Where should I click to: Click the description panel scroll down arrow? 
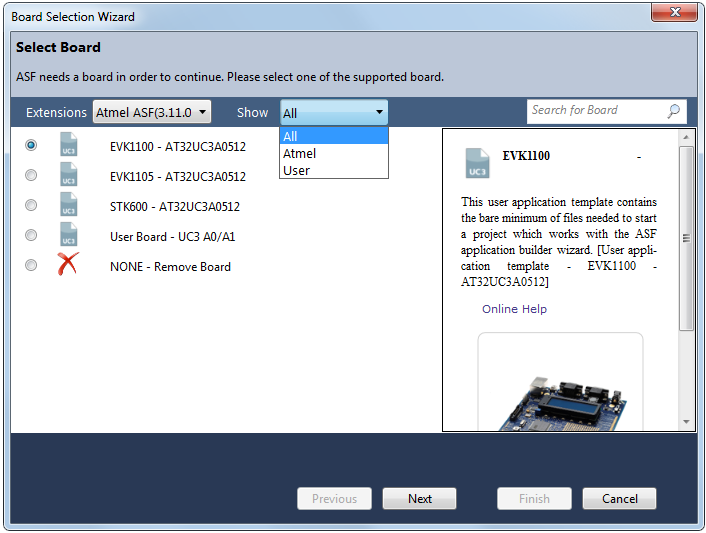(686, 422)
